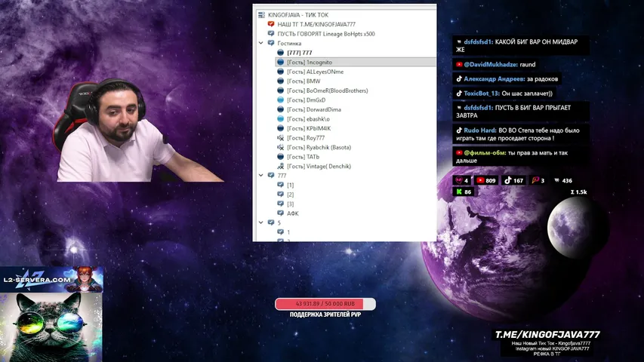Click the status icon of user TATb

281,156
